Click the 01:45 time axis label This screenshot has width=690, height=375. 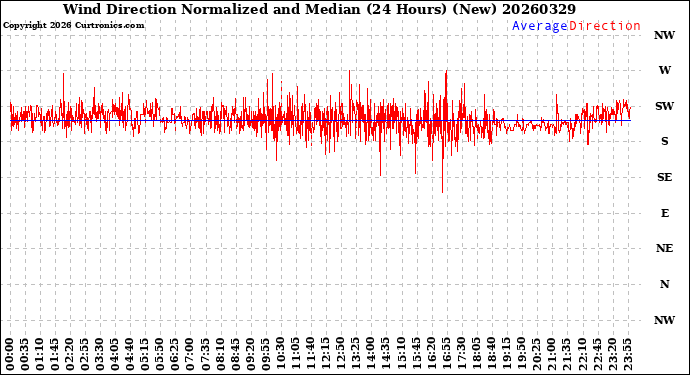coord(55,355)
